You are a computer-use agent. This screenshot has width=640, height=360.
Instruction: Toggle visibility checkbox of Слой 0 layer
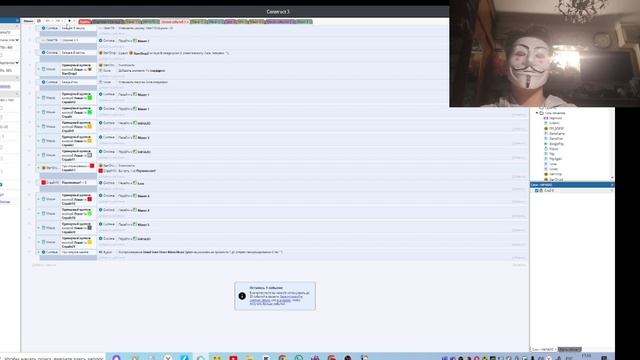[x=537, y=191]
